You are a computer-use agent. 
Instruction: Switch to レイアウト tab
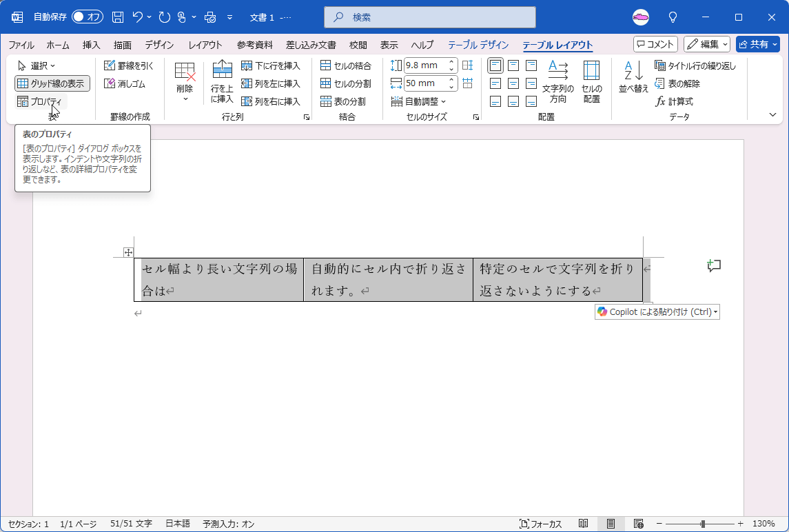205,45
